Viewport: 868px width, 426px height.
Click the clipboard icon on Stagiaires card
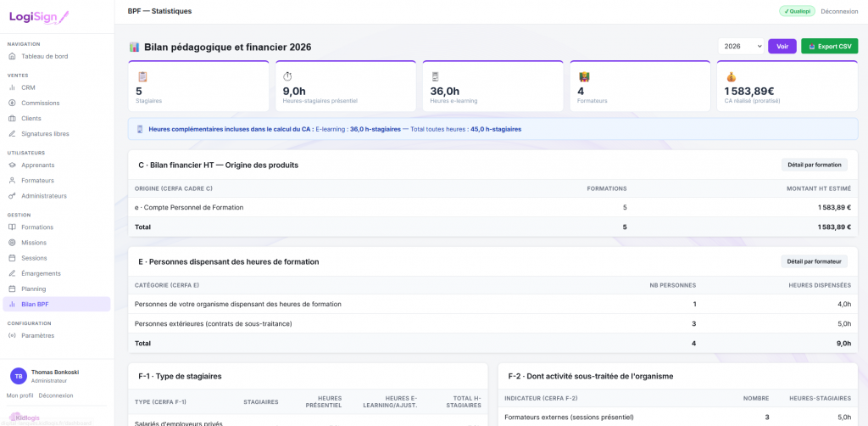(x=142, y=77)
